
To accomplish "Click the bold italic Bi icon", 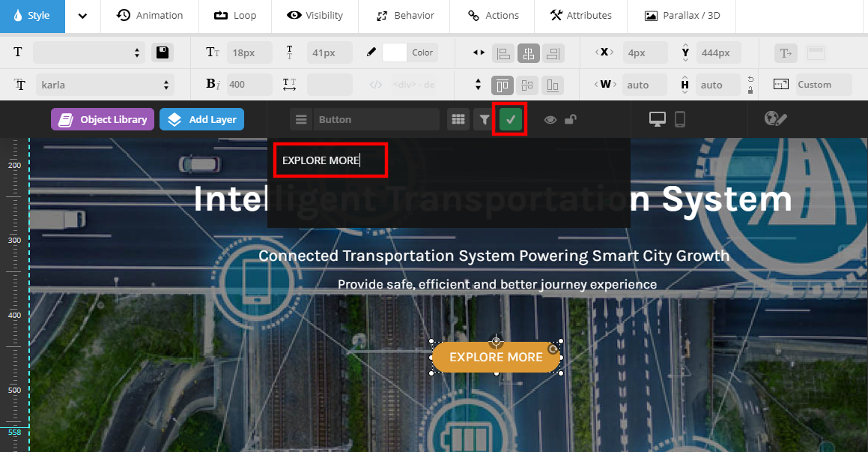I will (213, 84).
